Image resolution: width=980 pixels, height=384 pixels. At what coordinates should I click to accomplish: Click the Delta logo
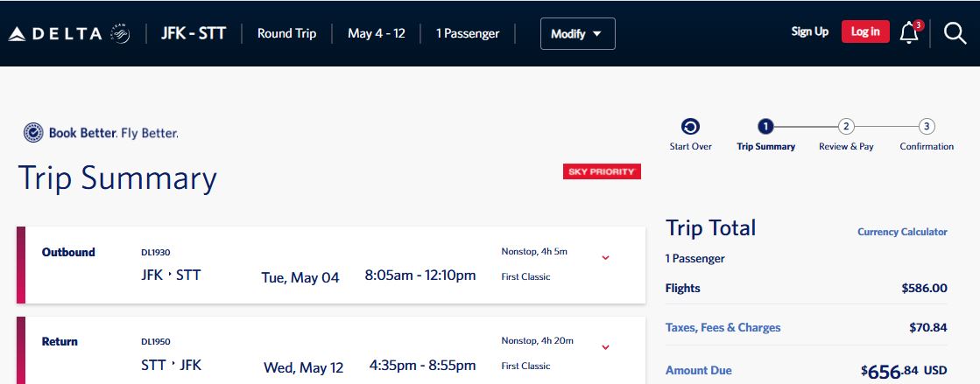click(x=55, y=34)
